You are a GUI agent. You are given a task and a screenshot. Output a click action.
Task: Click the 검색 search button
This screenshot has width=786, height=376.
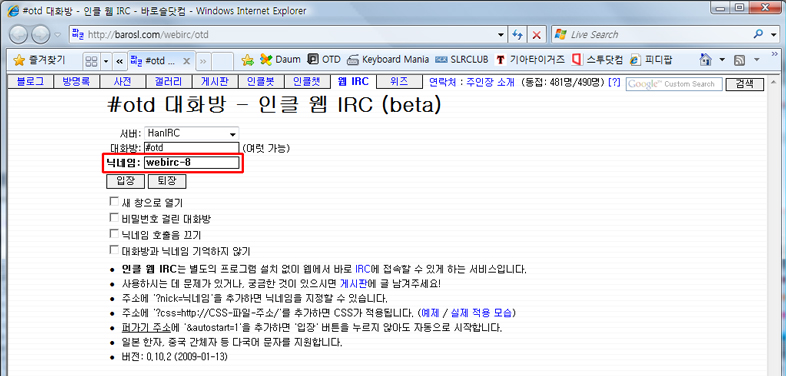tap(744, 84)
